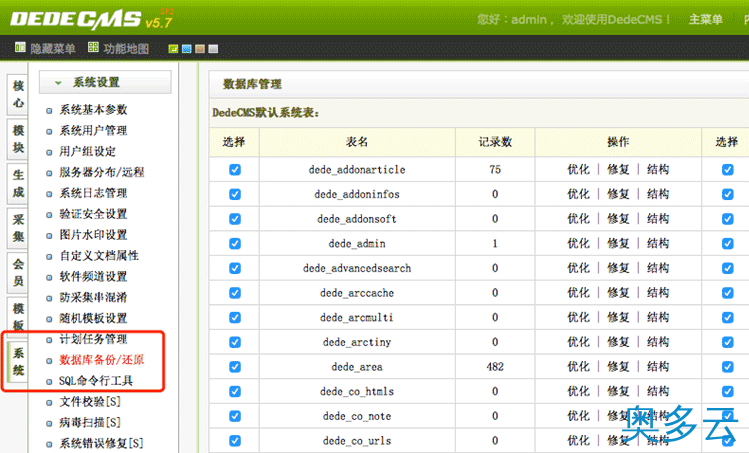
Task: Uncheck the left checkbox for dede_addonsoft
Action: point(235,219)
